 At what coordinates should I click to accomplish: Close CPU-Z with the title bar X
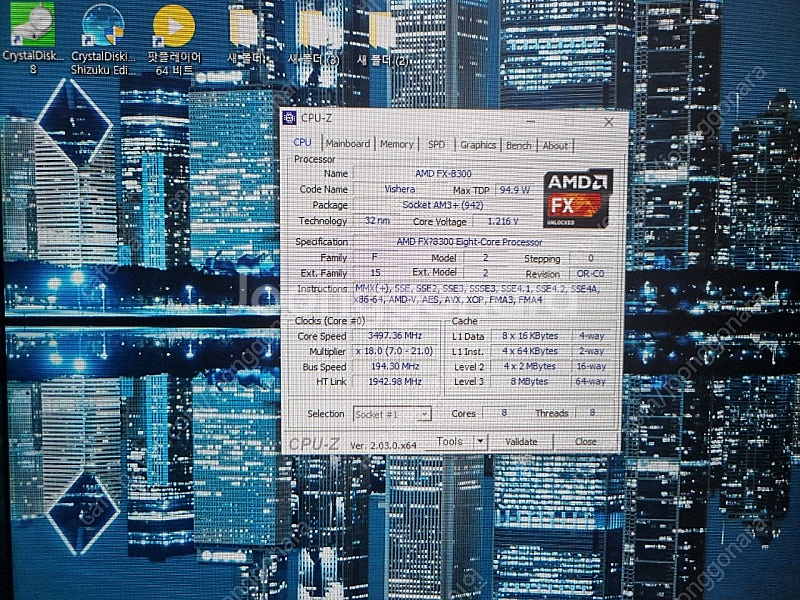(x=608, y=122)
